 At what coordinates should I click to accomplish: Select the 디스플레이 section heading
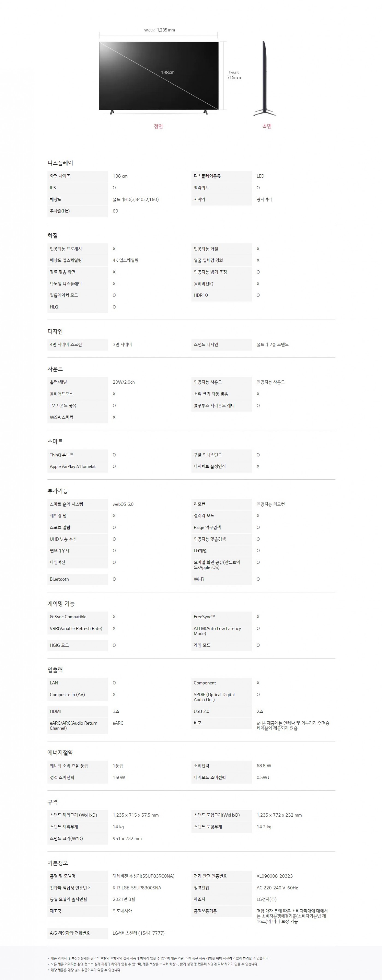coord(60,163)
